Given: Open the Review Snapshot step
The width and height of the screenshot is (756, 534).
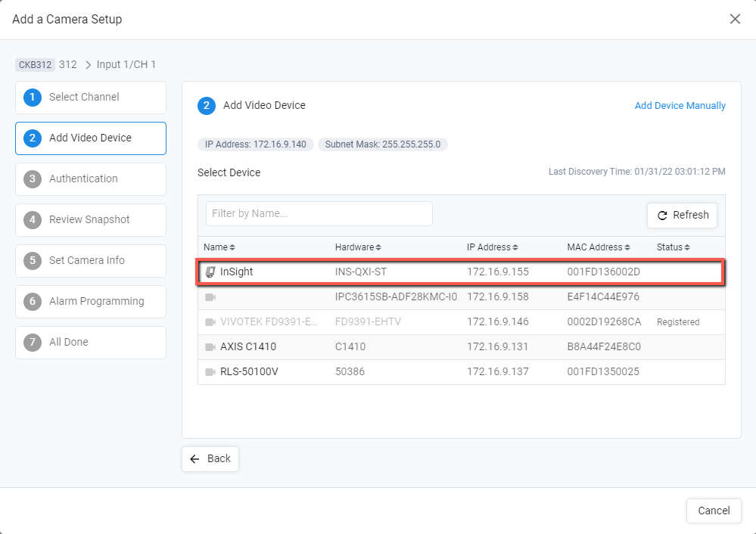Looking at the screenshot, I should click(x=91, y=220).
